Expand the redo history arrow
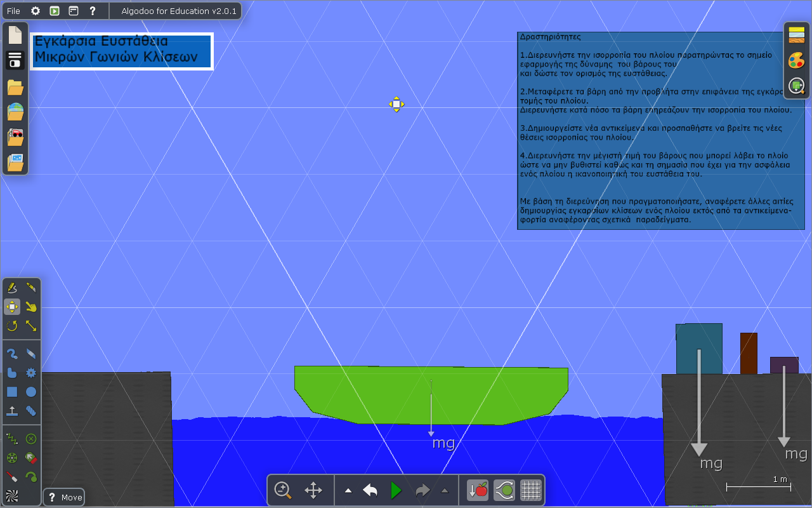The image size is (812, 508). pyautogui.click(x=445, y=490)
